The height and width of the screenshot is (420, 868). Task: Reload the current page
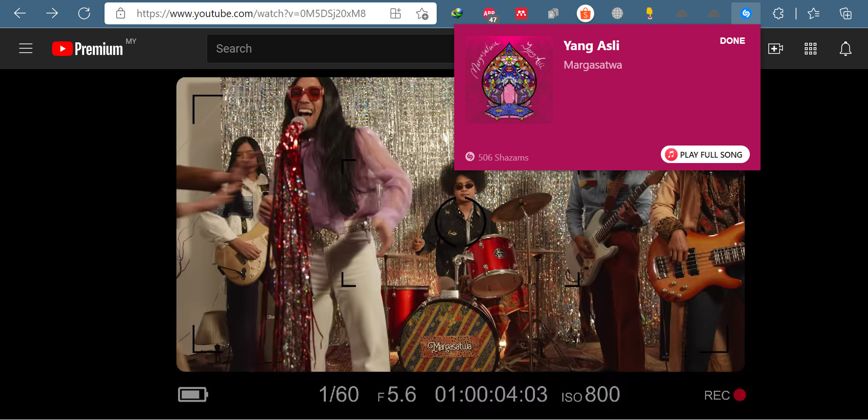tap(84, 14)
